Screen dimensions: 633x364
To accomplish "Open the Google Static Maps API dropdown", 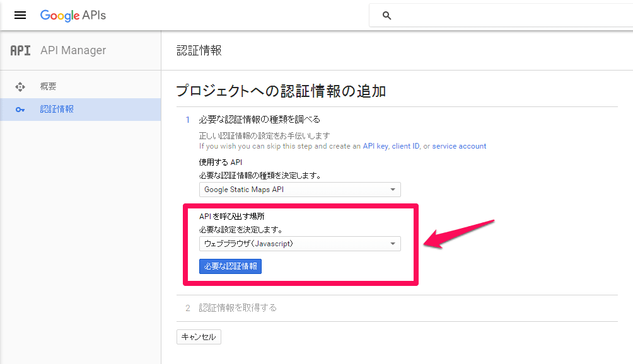I will [x=299, y=190].
